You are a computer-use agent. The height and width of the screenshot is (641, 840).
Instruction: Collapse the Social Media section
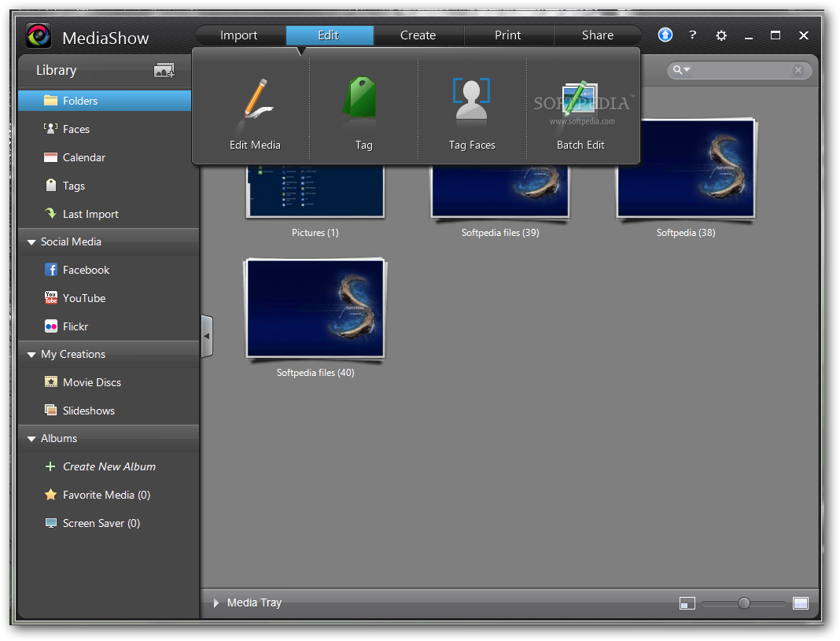click(x=31, y=242)
